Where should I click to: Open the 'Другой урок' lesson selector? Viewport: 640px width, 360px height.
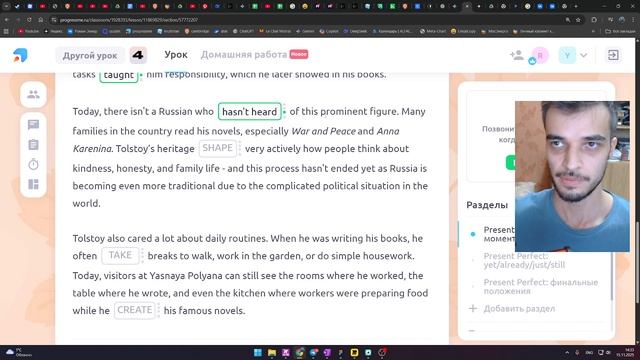tap(90, 55)
